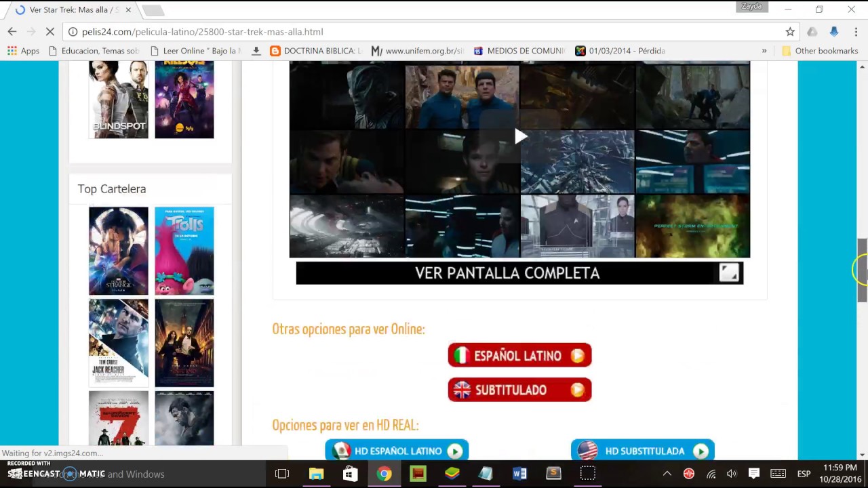Screen dimensions: 868x488
Task: Click the download arrow bookmark icon
Action: click(x=256, y=51)
